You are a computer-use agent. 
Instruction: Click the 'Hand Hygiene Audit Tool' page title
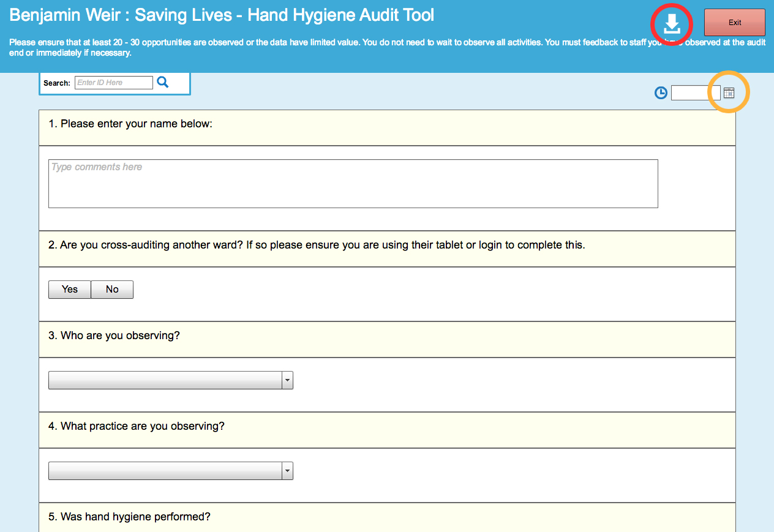click(222, 15)
